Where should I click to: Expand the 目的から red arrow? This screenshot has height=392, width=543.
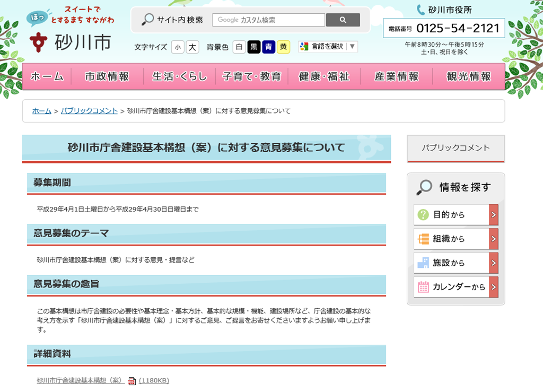point(494,215)
